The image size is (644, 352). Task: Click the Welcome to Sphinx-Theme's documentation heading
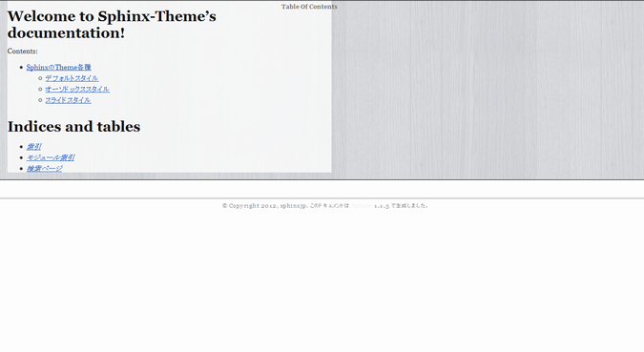pyautogui.click(x=112, y=25)
